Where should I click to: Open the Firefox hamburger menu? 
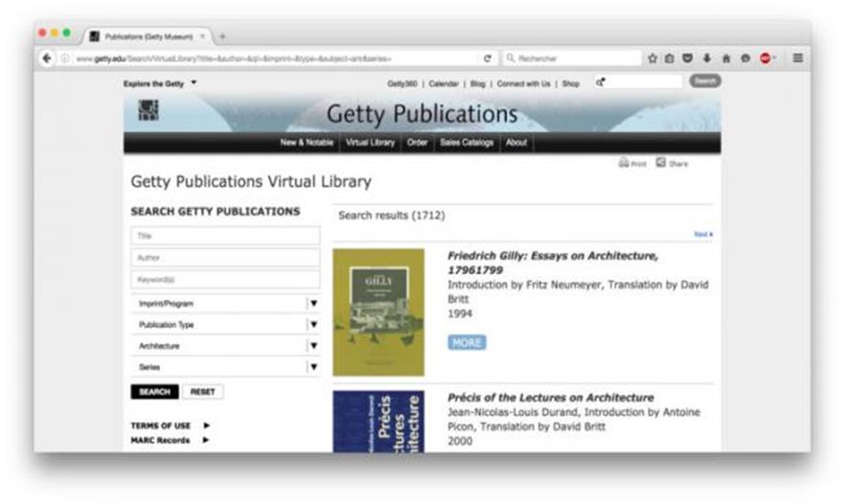point(797,58)
